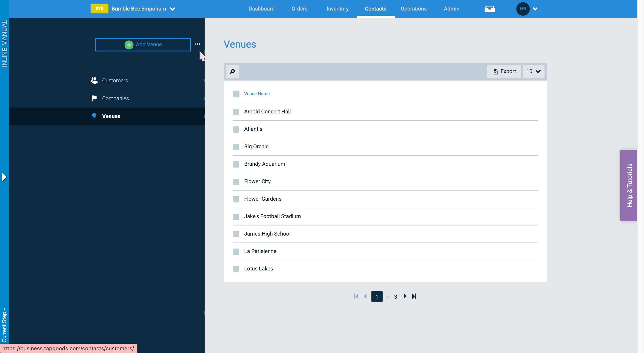Image resolution: width=644 pixels, height=353 pixels.
Task: Open James High School venue
Action: (x=267, y=234)
